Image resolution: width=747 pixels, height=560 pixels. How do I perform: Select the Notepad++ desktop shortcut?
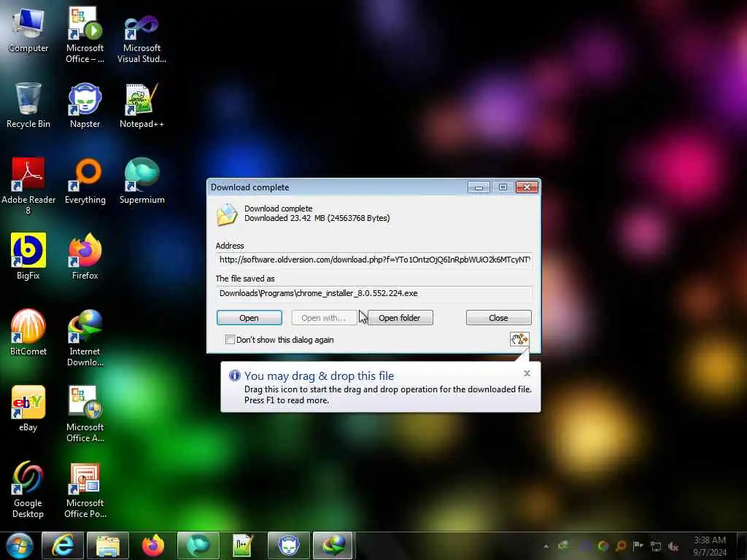pyautogui.click(x=142, y=105)
